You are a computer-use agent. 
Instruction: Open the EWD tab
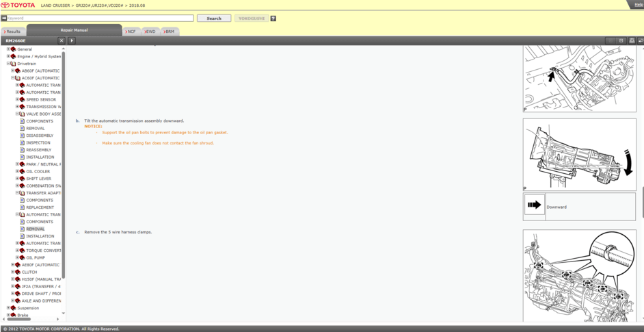click(150, 31)
